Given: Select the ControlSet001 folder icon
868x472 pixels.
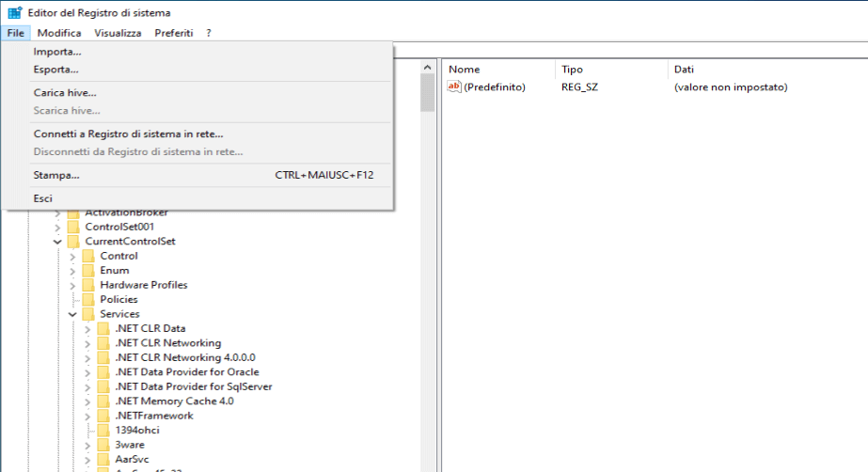Looking at the screenshot, I should click(73, 227).
